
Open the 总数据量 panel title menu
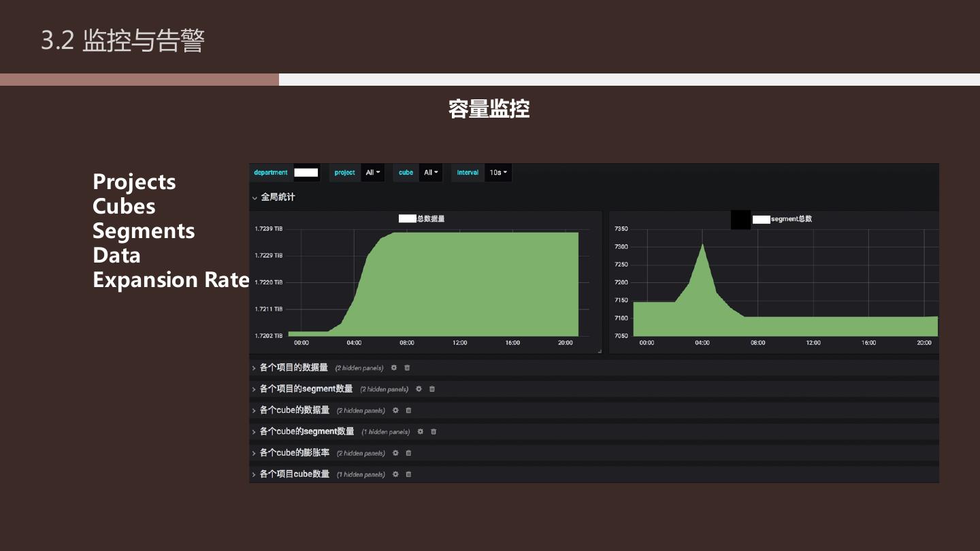(422, 218)
